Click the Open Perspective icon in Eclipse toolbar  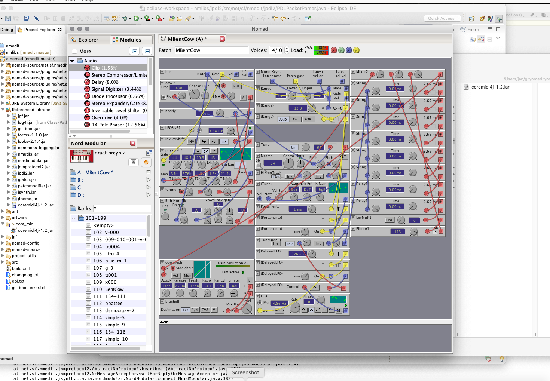pyautogui.click(x=471, y=18)
